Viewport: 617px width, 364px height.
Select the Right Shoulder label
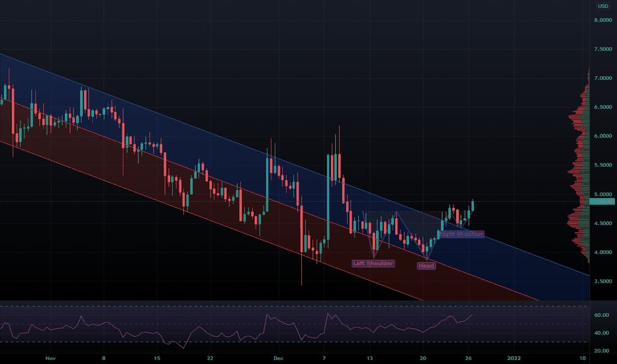[461, 234]
